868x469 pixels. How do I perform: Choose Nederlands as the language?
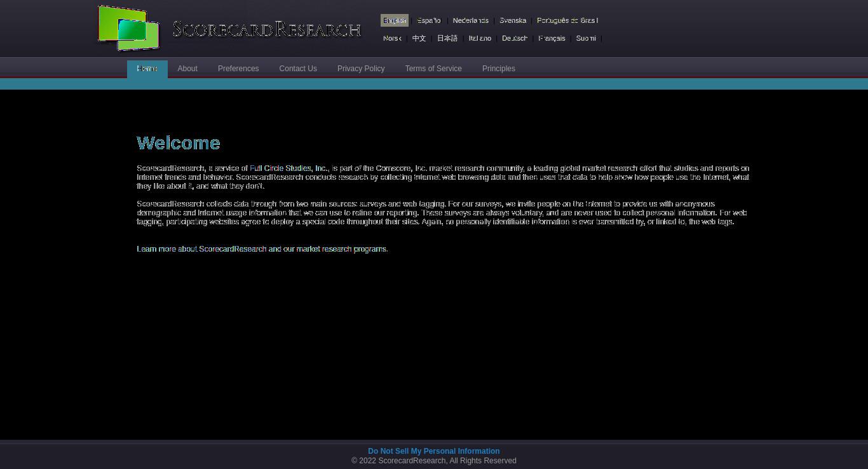tap(471, 20)
